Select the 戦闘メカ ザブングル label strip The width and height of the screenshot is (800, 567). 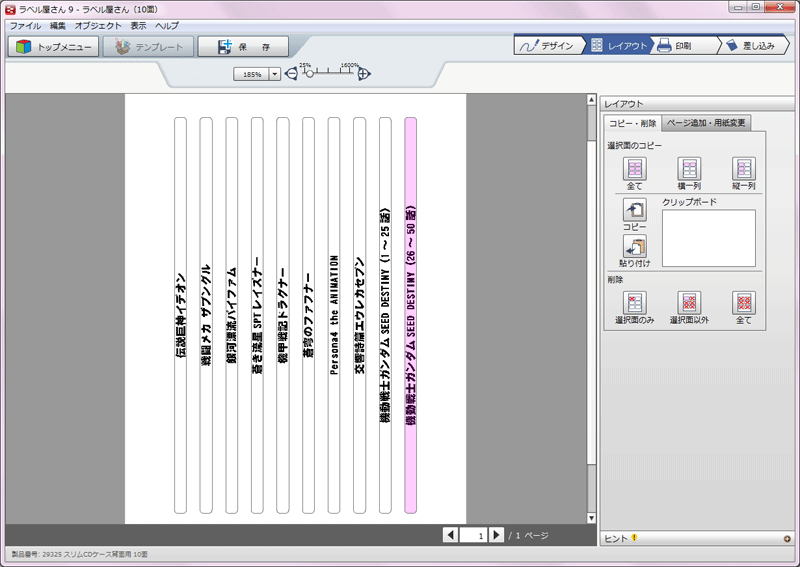tap(206, 315)
